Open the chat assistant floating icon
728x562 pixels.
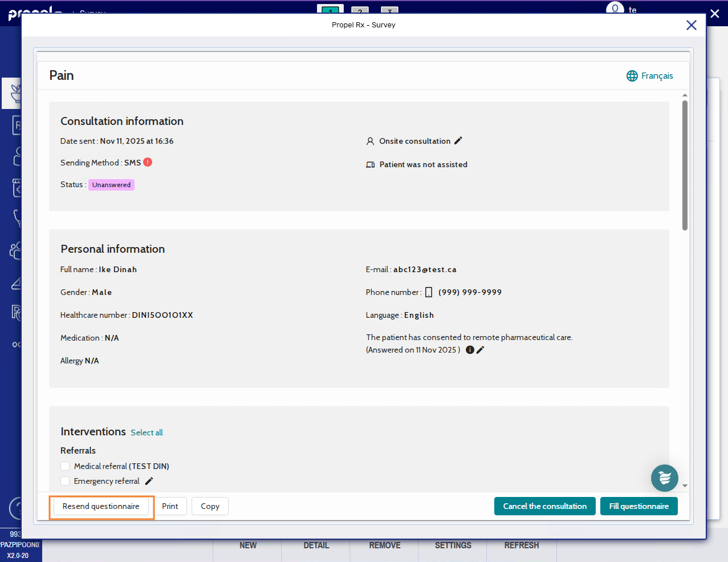(x=664, y=478)
